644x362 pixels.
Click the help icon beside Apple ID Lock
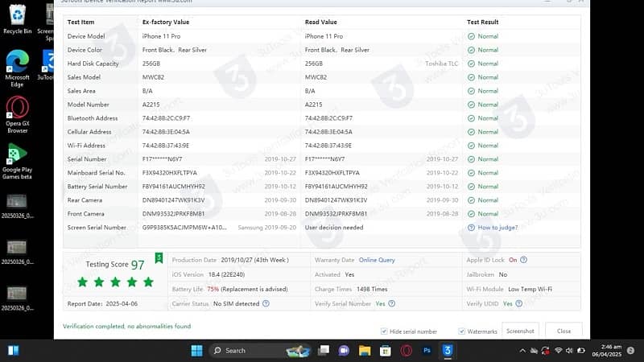click(x=524, y=260)
